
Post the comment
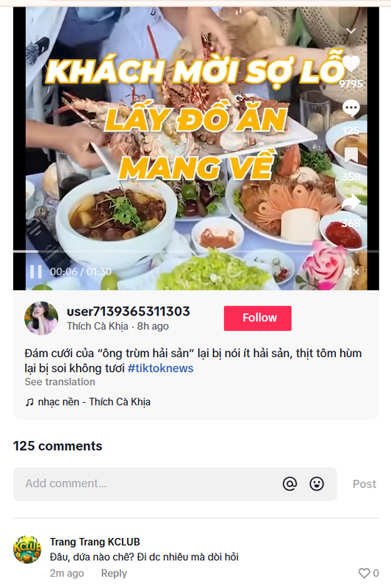click(x=364, y=484)
